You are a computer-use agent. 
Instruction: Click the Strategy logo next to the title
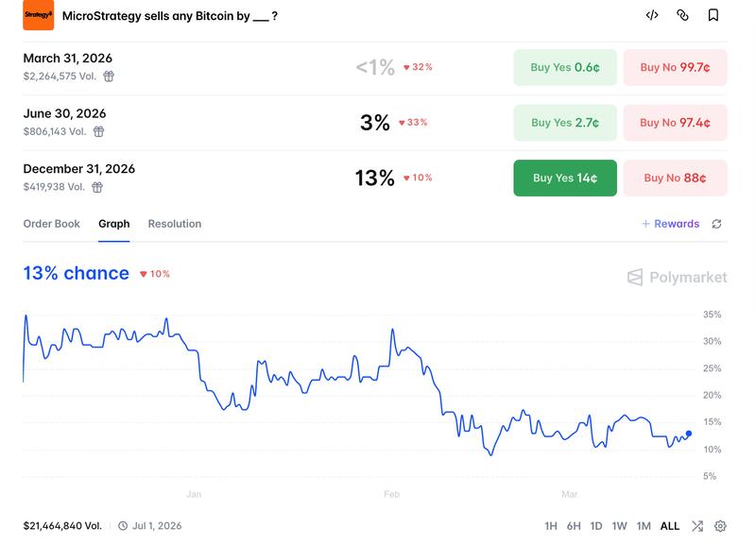point(36,17)
